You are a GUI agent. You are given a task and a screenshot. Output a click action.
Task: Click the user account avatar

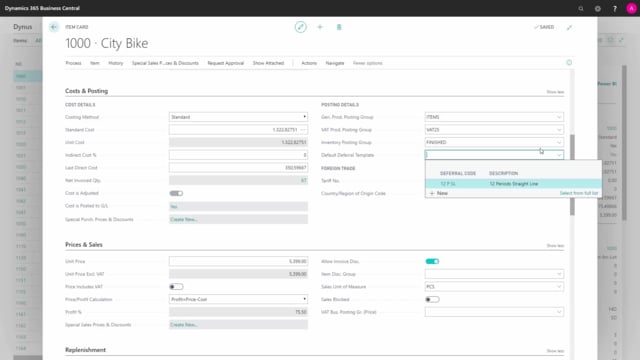point(631,8)
